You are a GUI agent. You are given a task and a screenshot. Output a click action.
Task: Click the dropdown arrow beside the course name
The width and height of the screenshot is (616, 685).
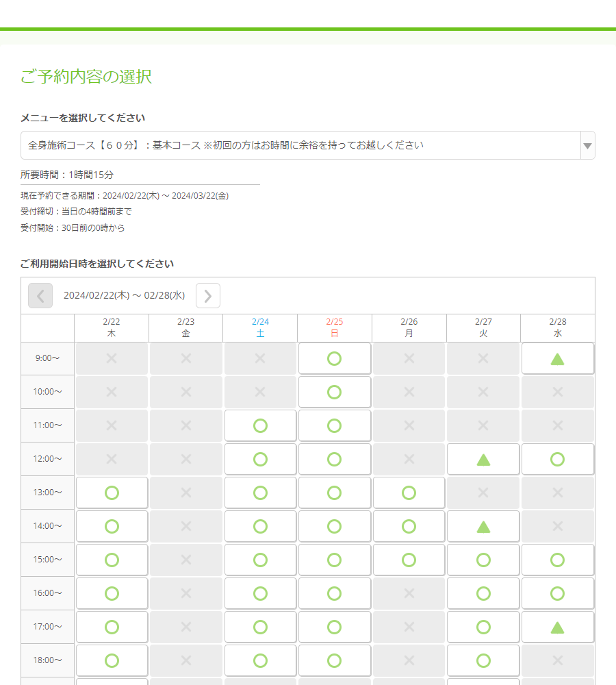pos(587,145)
